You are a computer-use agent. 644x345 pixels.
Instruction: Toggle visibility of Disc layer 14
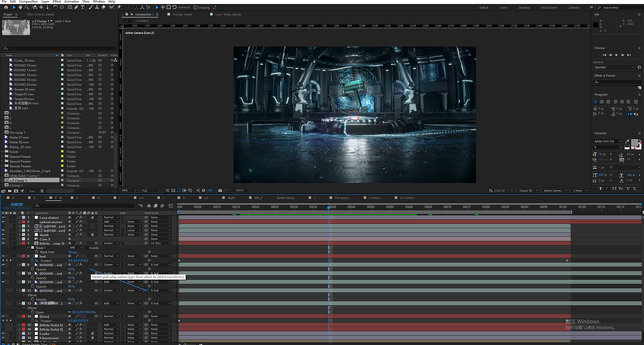click(3, 316)
